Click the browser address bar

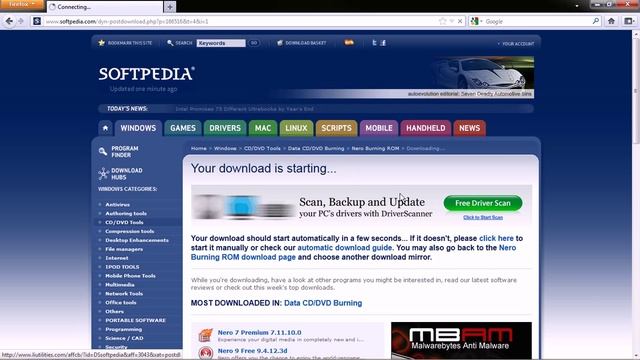[240, 21]
